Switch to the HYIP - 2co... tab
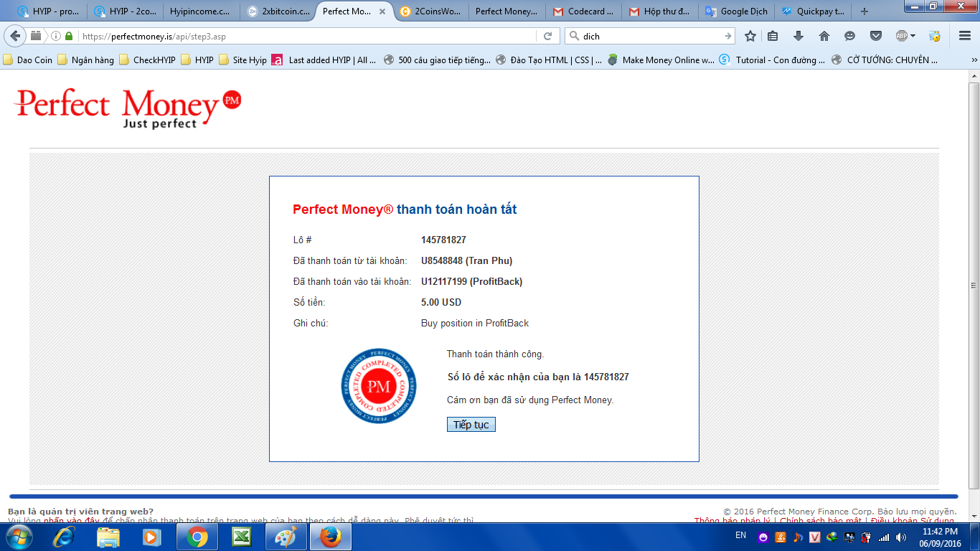Viewport: 980px width, 551px height. [125, 11]
